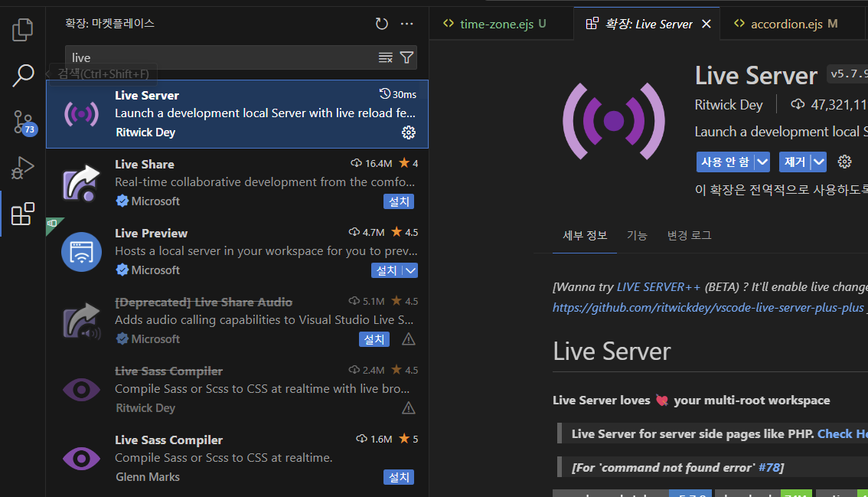This screenshot has width=868, height=497.
Task: Open the extension filter options
Action: (x=407, y=57)
